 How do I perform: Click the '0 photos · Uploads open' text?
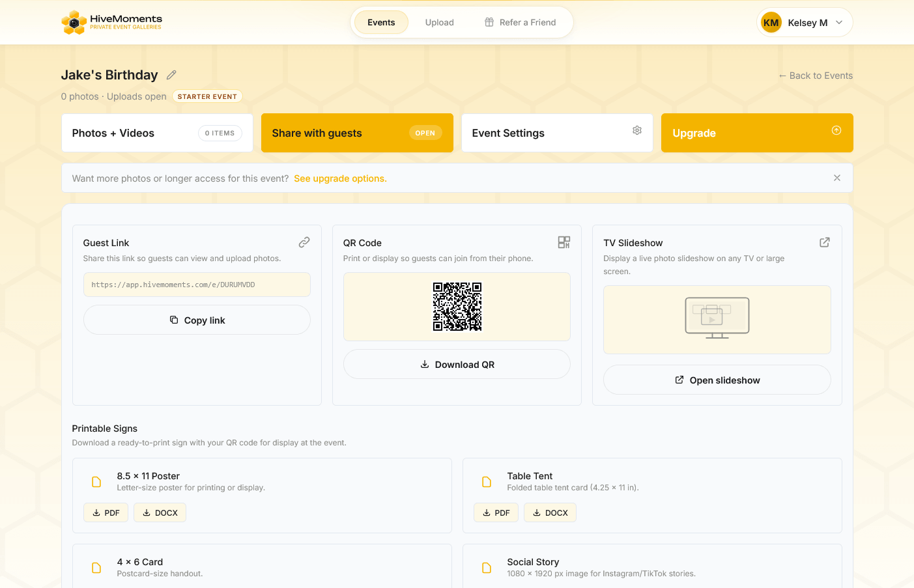point(114,96)
